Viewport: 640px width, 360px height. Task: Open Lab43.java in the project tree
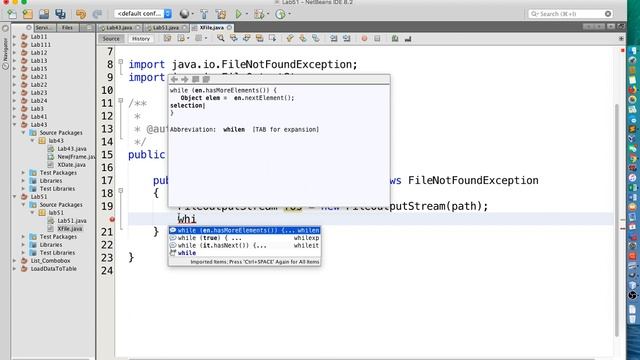(x=71, y=149)
